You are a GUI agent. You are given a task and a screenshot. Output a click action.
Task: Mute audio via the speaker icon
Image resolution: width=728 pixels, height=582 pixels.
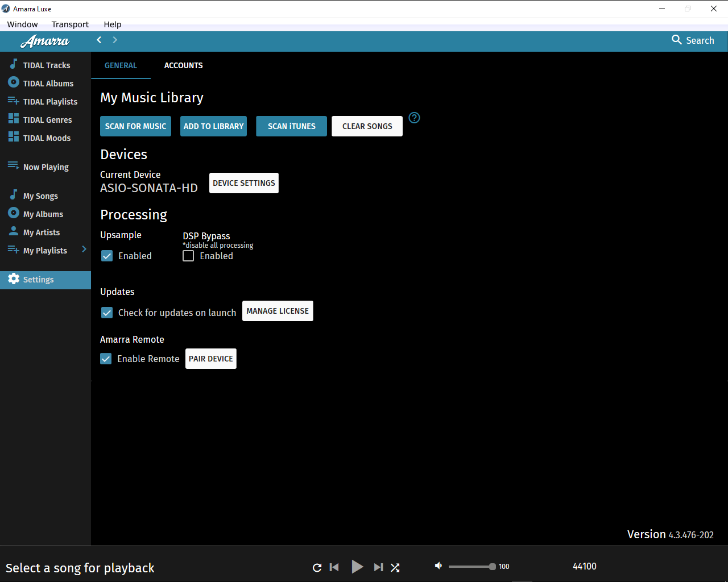pos(439,566)
